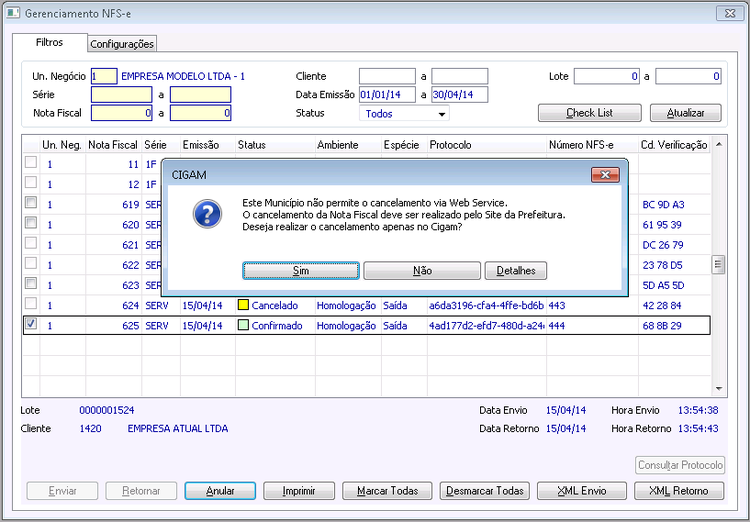Click the Atualizar button
Image resolution: width=750 pixels, height=522 pixels.
pos(685,113)
